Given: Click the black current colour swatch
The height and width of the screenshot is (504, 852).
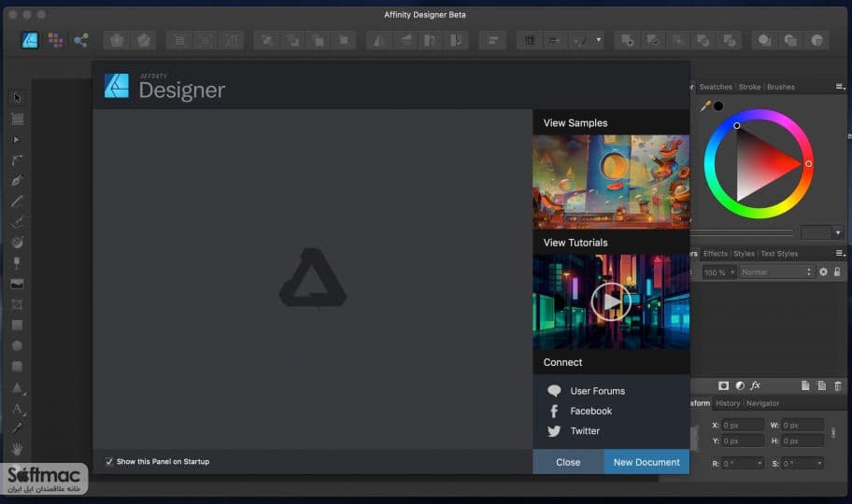Looking at the screenshot, I should click(718, 105).
